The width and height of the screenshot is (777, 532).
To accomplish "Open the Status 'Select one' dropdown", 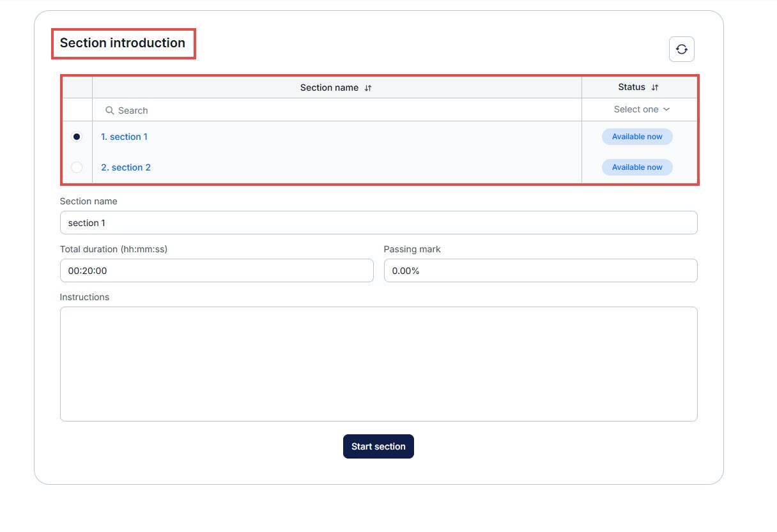I will tap(641, 109).
